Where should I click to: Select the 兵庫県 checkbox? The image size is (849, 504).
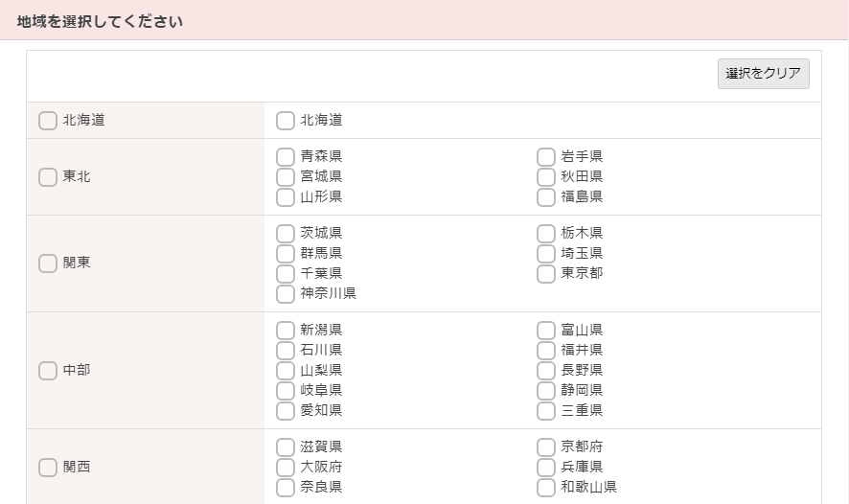coord(546,468)
